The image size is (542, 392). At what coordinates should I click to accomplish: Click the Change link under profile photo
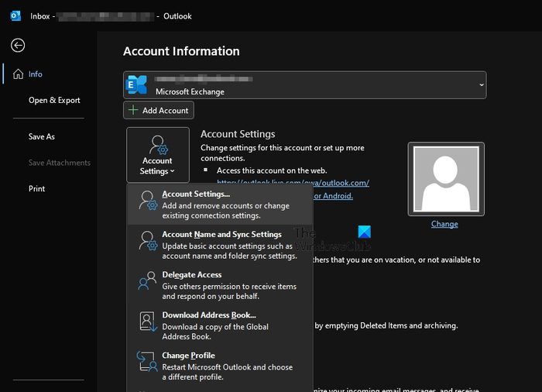[444, 224]
